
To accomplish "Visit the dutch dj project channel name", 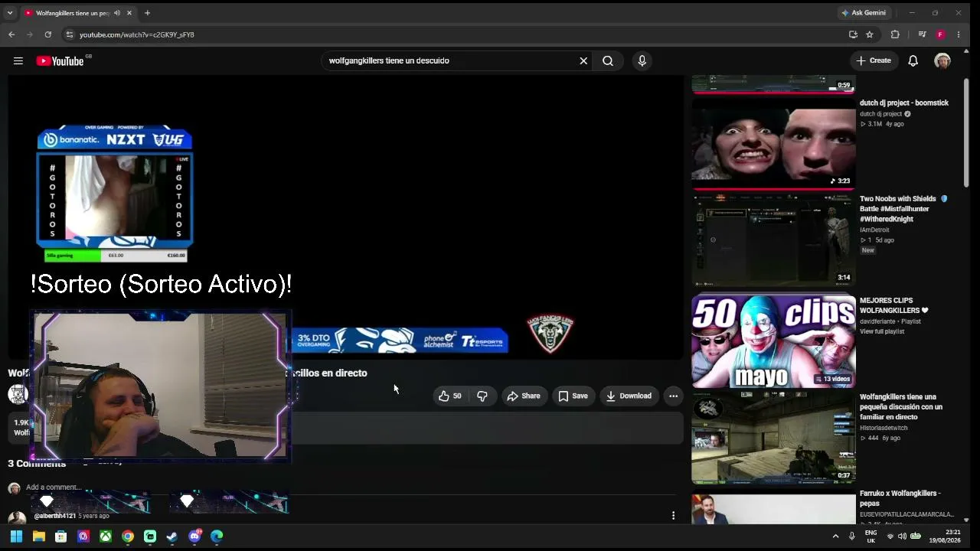I will 881,114.
